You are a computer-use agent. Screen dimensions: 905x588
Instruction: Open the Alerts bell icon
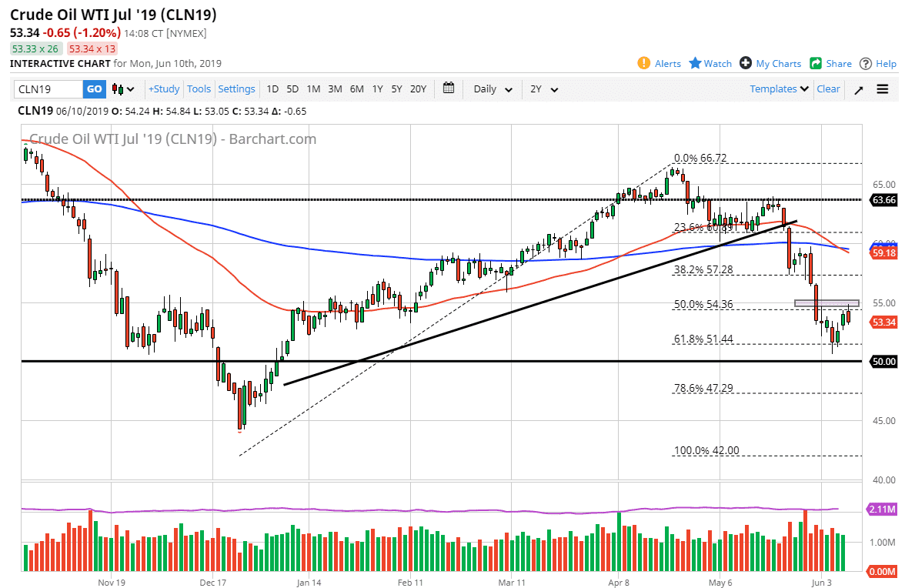(644, 63)
